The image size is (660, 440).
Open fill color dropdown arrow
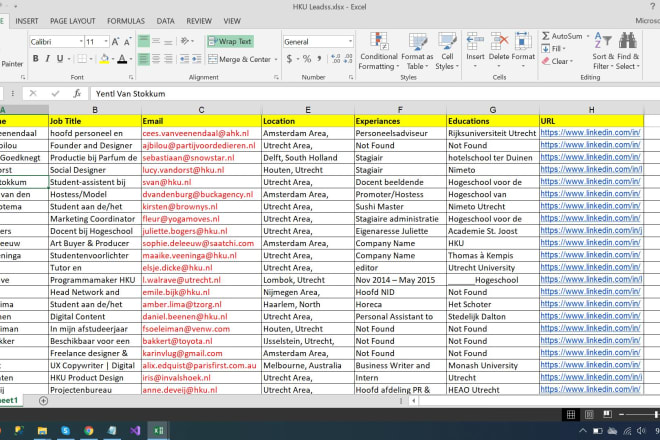click(x=113, y=59)
